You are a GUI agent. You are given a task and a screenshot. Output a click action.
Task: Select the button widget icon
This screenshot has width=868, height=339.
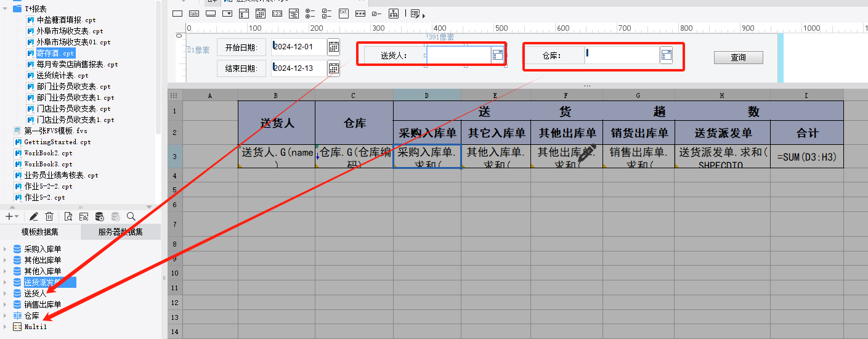pyautogui.click(x=211, y=13)
